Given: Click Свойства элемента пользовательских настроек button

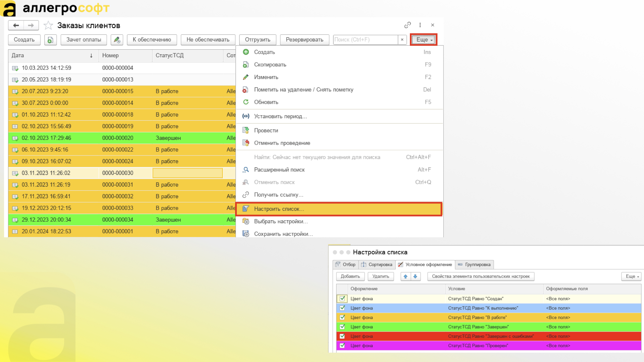Looking at the screenshot, I should click(481, 276).
